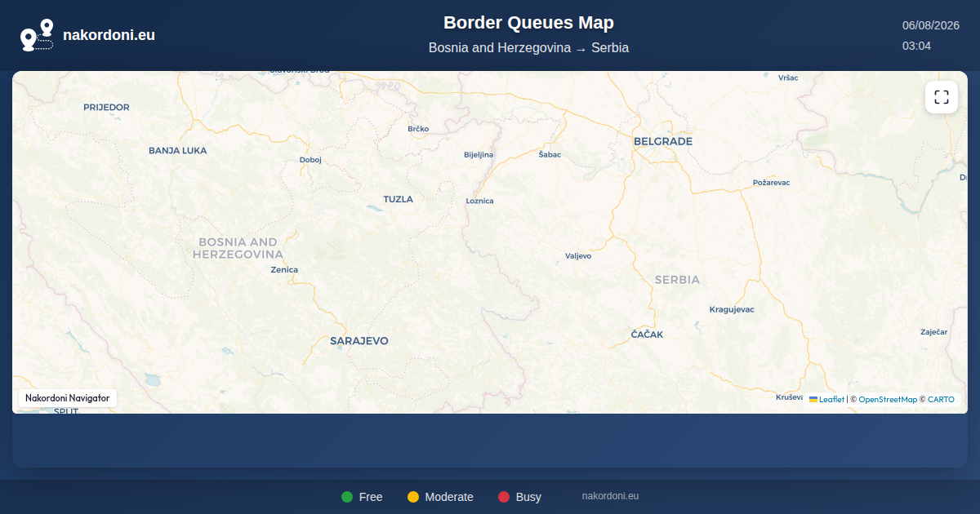Click the SARAJEVO map label
The width and height of the screenshot is (980, 514).
click(359, 340)
